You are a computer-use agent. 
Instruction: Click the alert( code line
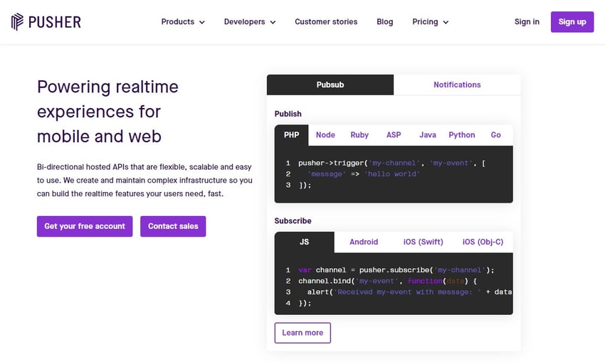(x=409, y=292)
